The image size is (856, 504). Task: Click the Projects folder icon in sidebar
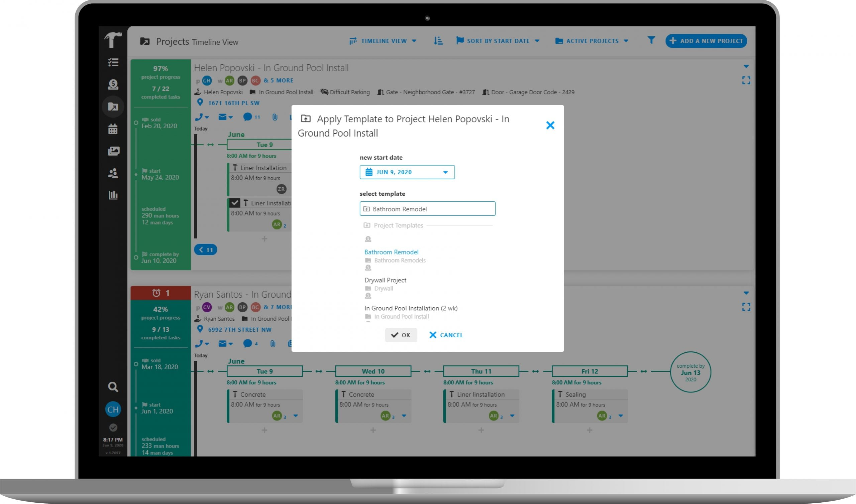pyautogui.click(x=112, y=107)
